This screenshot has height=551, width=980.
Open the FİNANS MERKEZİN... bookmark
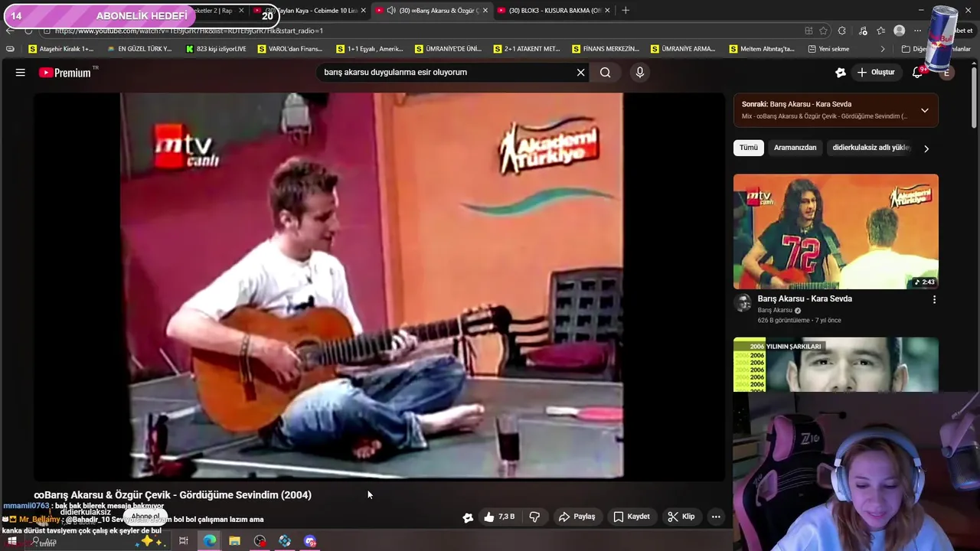(605, 49)
